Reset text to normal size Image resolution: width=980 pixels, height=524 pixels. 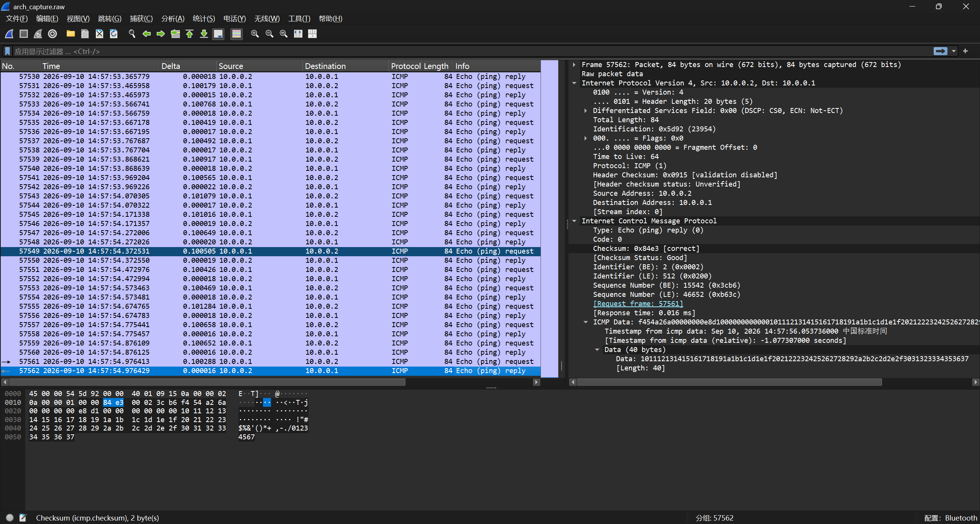[x=284, y=34]
